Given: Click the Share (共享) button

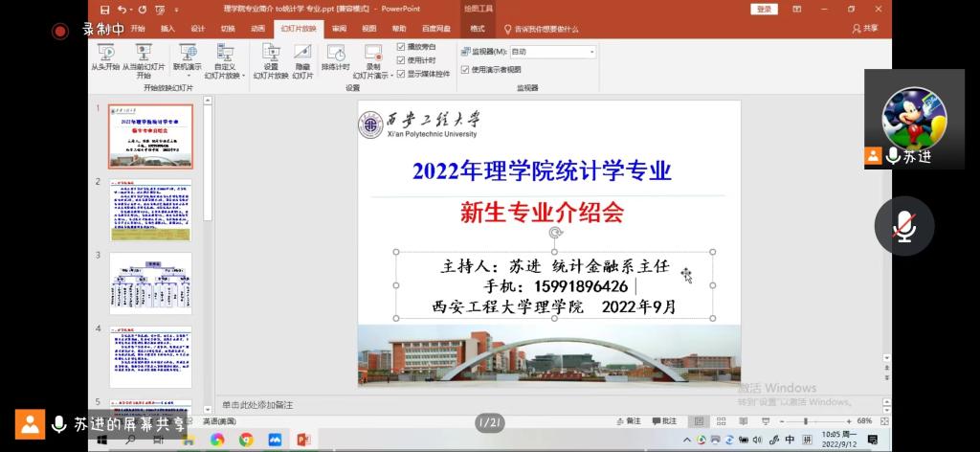Looking at the screenshot, I should point(865,29).
